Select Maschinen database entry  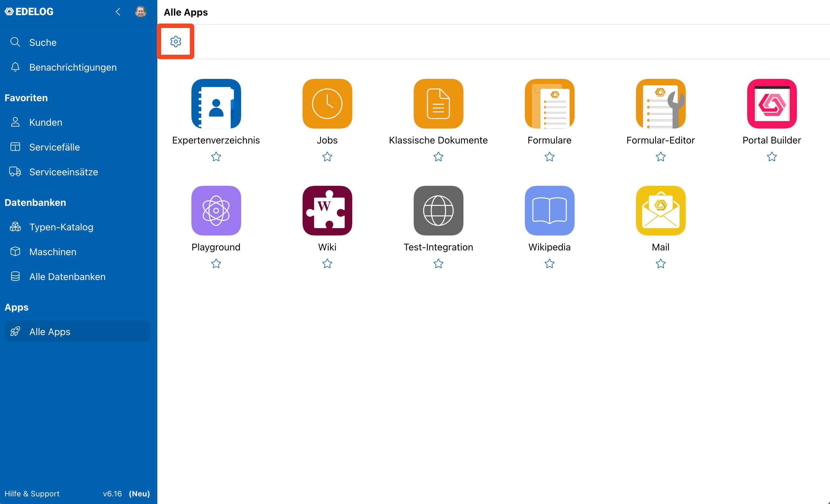tap(77, 252)
